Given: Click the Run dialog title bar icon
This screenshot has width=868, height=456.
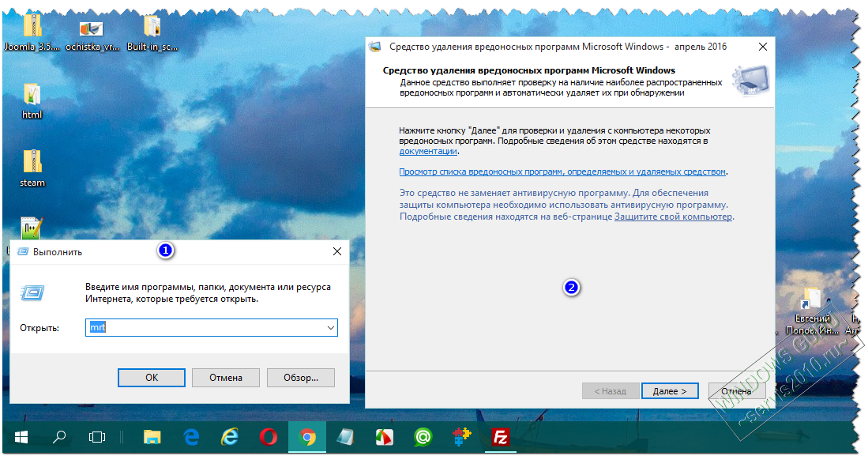Looking at the screenshot, I should pos(23,251).
